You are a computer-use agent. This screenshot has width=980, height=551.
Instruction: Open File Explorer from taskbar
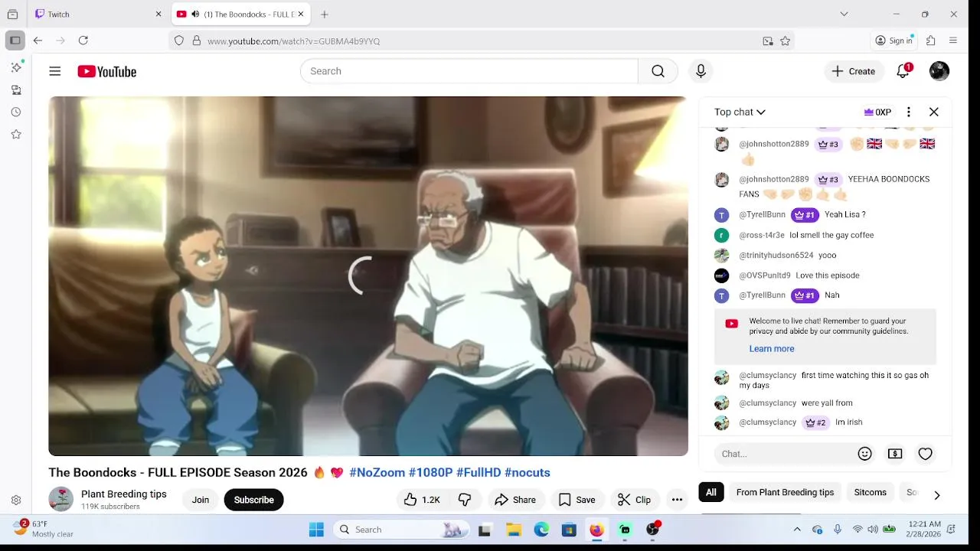coord(514,530)
